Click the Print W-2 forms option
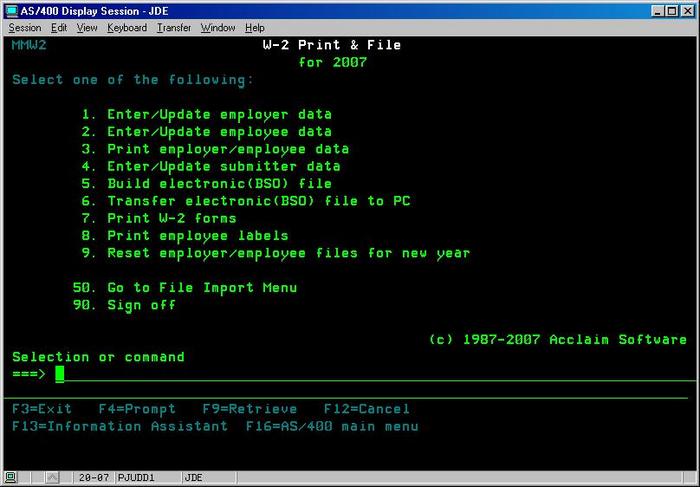 tap(171, 218)
